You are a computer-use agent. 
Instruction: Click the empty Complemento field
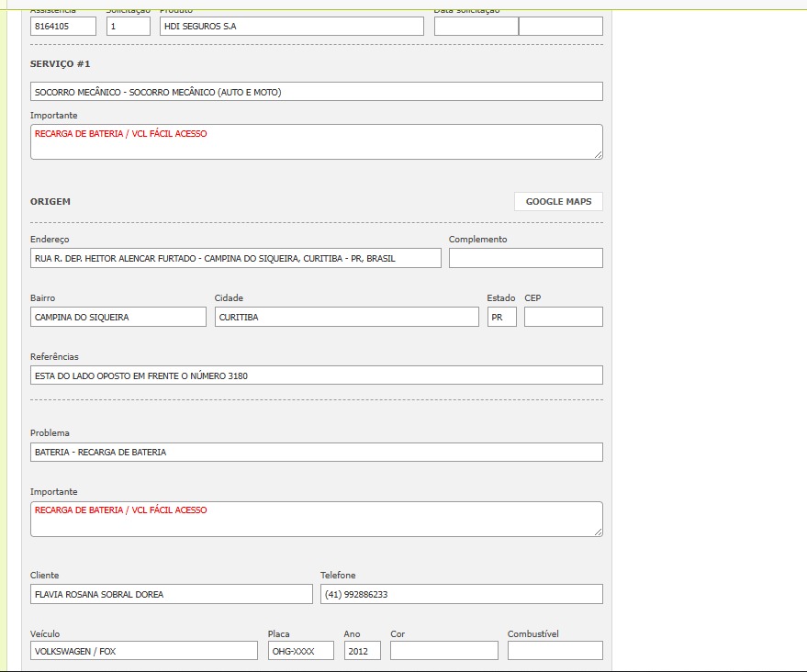(525, 259)
